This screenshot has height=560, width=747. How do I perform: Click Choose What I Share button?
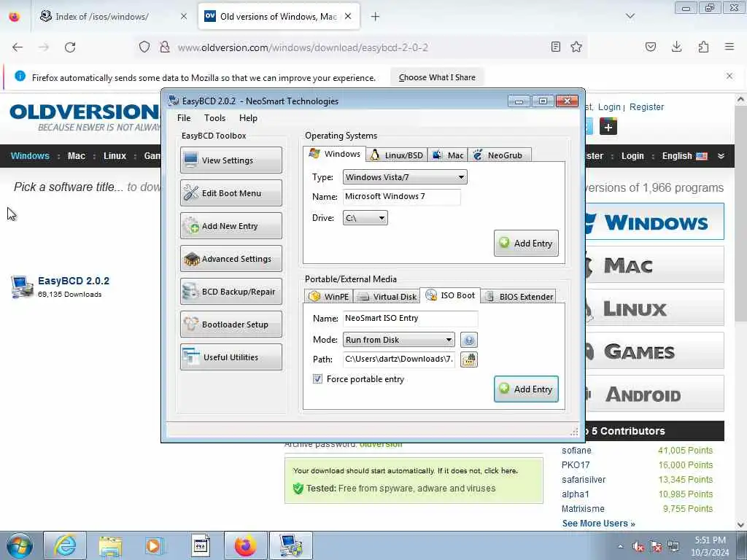[437, 77]
